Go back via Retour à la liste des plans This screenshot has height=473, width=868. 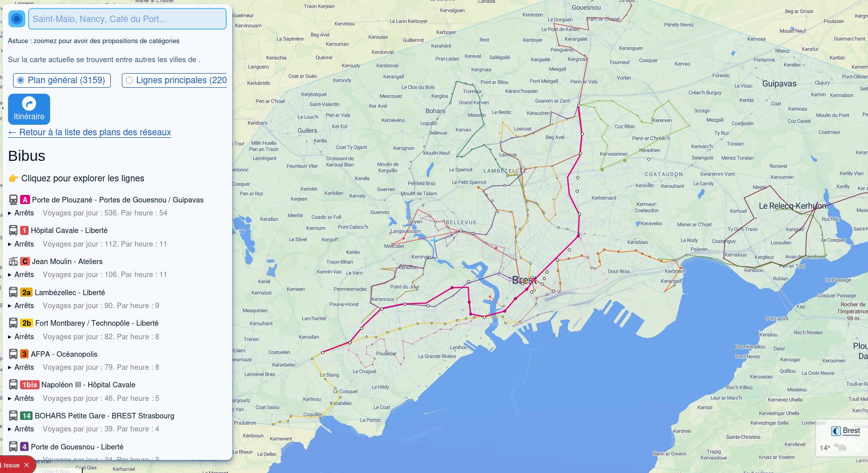(90, 132)
